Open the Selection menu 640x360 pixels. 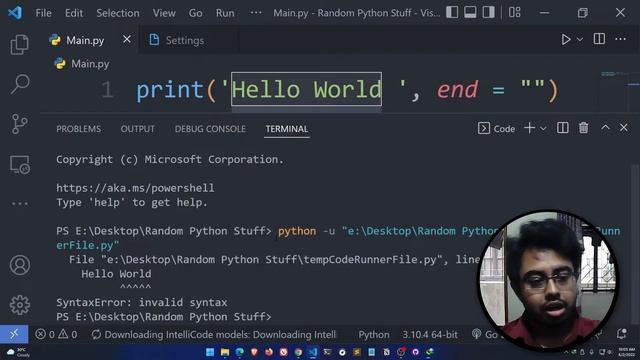tap(118, 13)
